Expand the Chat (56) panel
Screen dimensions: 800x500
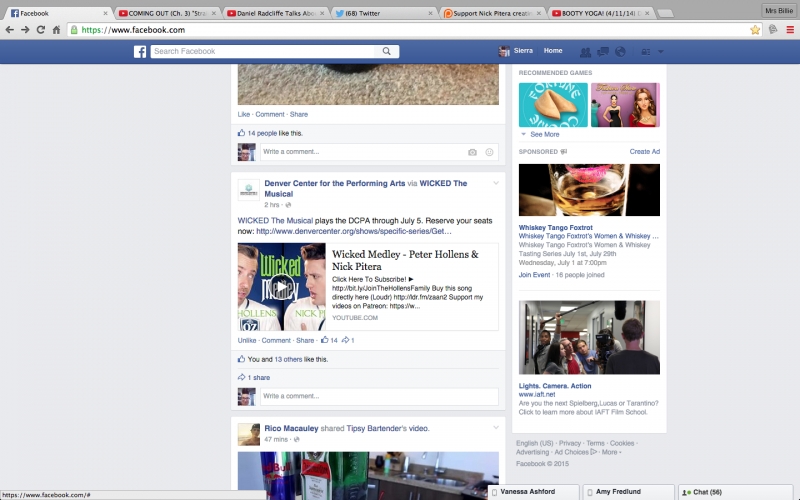point(735,492)
